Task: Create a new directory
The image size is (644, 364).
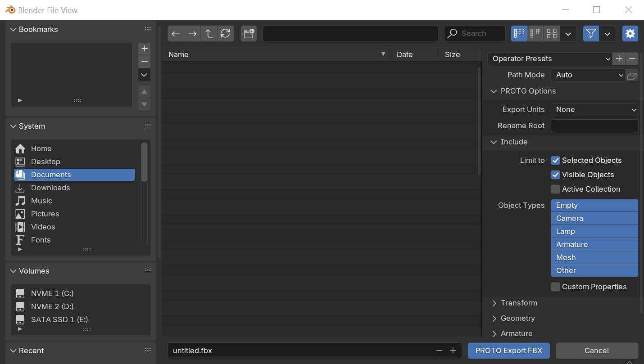Action: (x=249, y=34)
